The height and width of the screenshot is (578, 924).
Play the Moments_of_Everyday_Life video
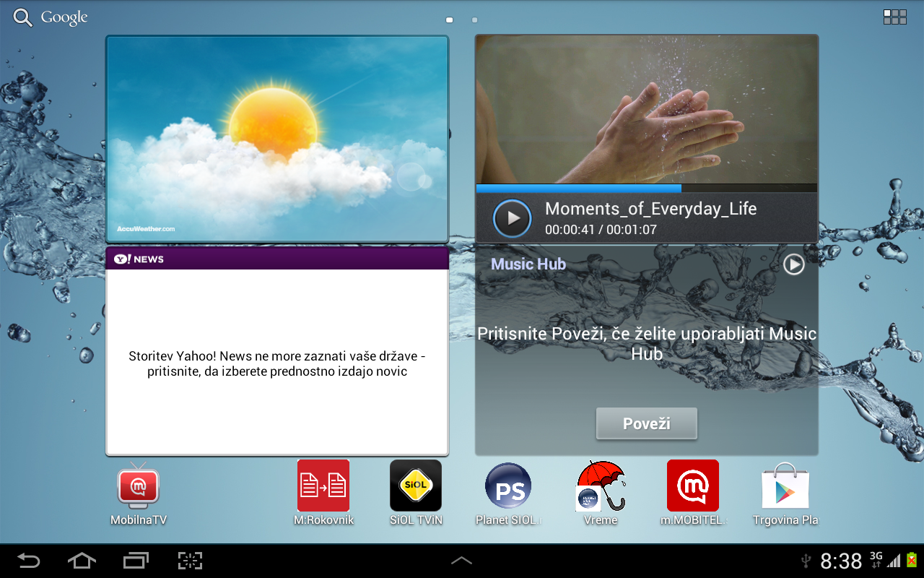(x=512, y=218)
